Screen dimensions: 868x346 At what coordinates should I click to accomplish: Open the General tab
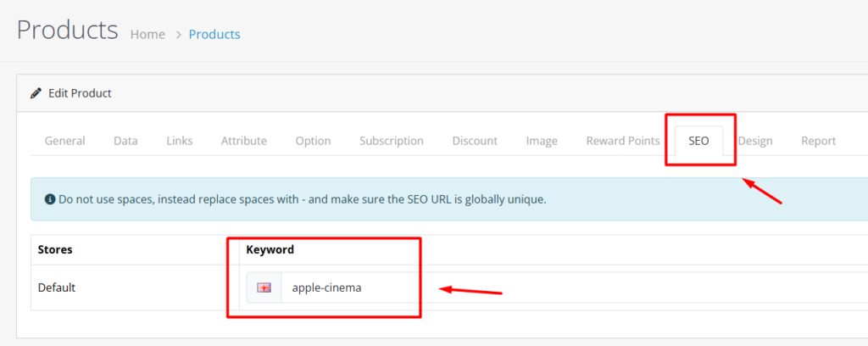click(x=64, y=141)
